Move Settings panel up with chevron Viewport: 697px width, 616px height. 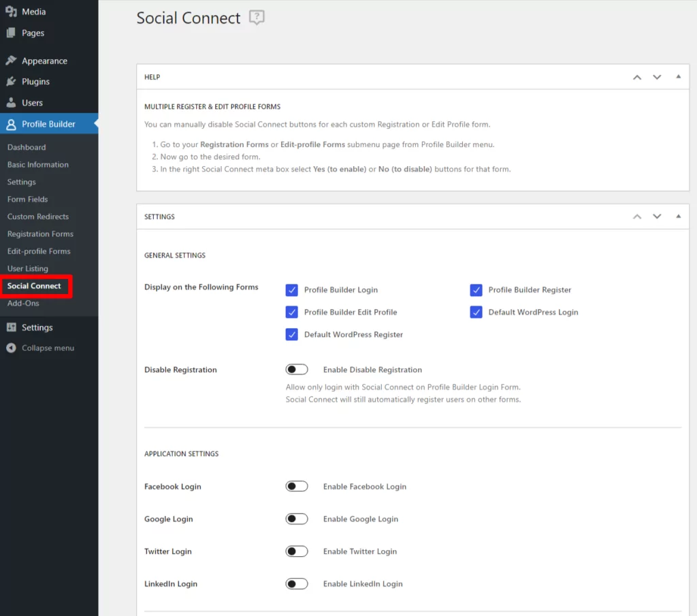point(637,216)
